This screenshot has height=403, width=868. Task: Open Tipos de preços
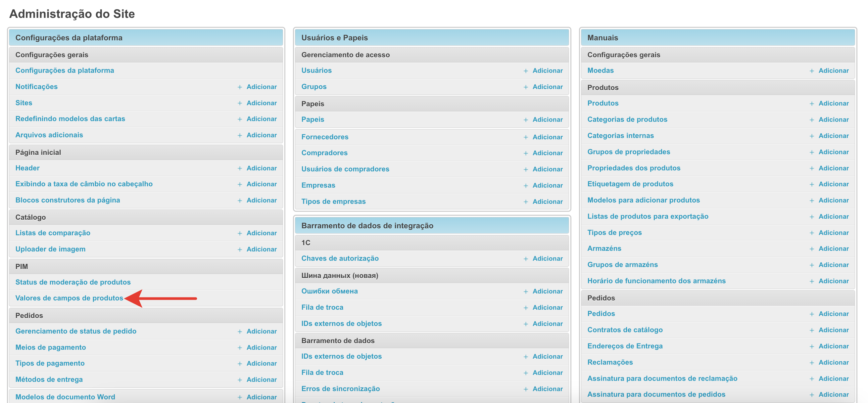click(615, 232)
